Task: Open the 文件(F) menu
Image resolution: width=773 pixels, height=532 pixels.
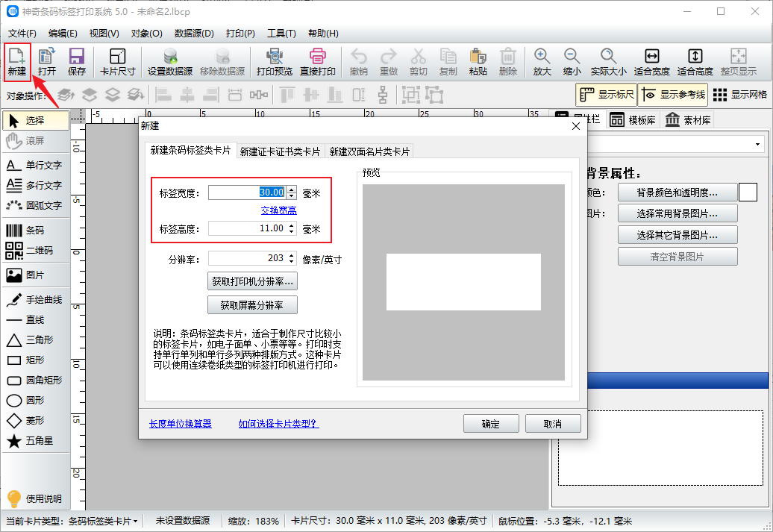Action: click(22, 34)
